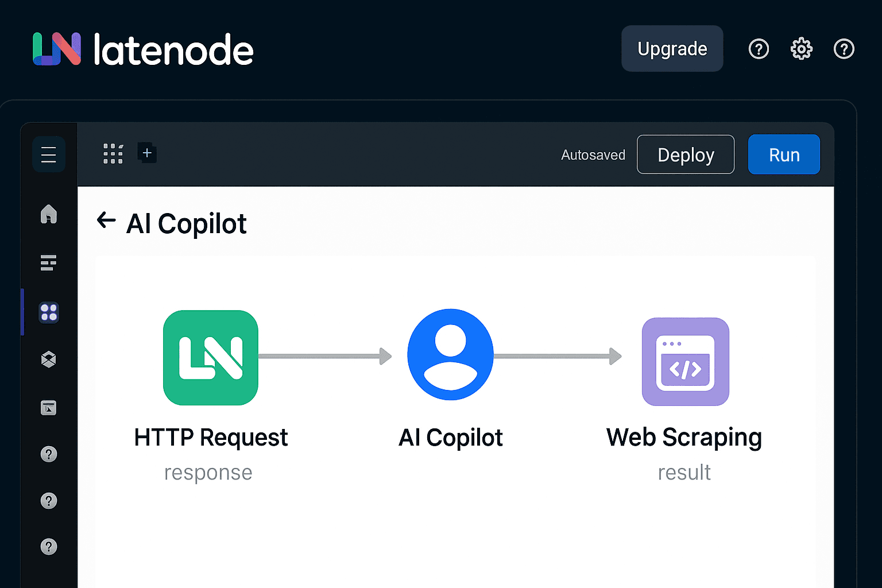This screenshot has width=882, height=588.
Task: Open the hamburger menu in the sidebar
Action: click(x=49, y=154)
